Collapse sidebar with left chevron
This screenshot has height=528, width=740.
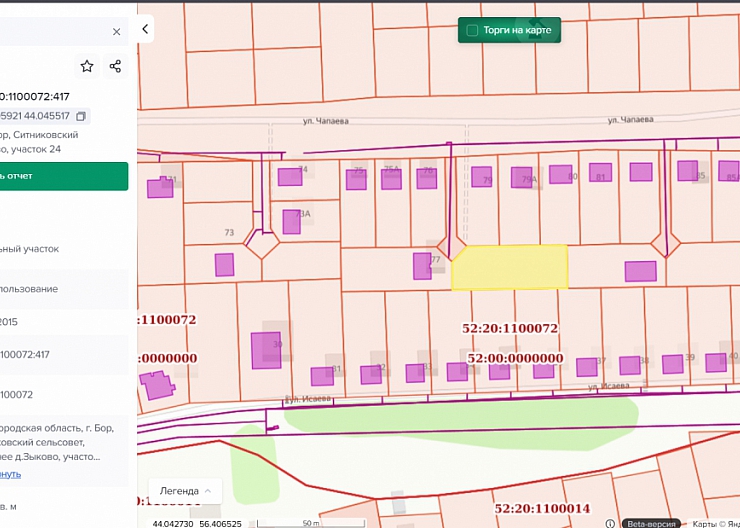click(x=145, y=29)
